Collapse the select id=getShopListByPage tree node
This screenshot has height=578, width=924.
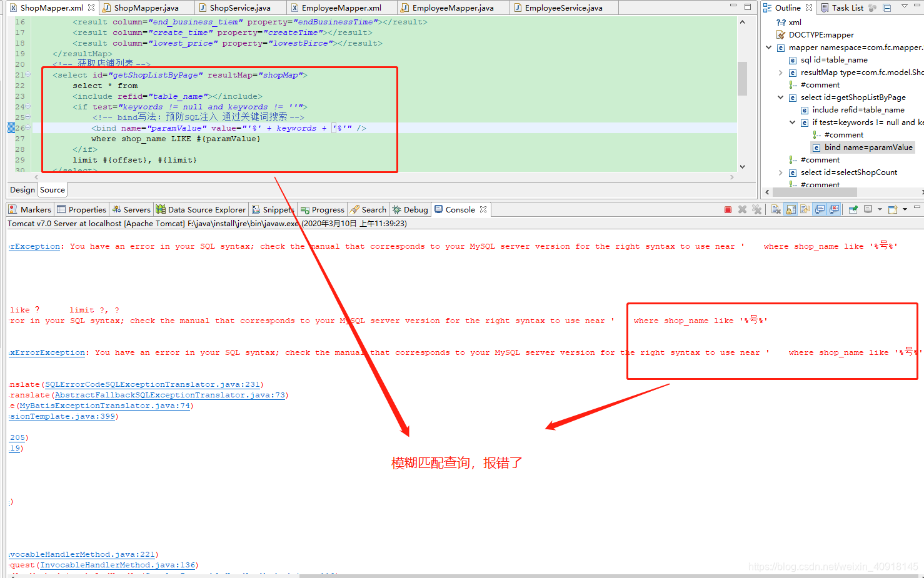click(x=780, y=97)
